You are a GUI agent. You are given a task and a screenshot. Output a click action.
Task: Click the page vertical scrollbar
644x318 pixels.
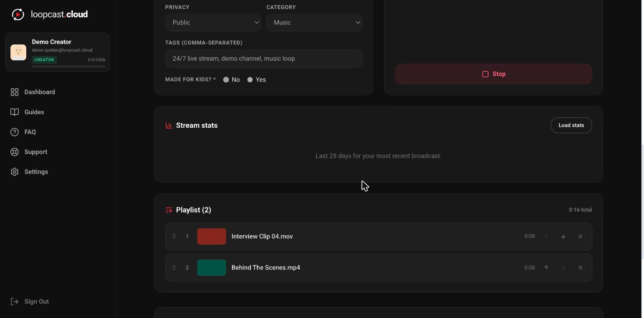[x=642, y=202]
